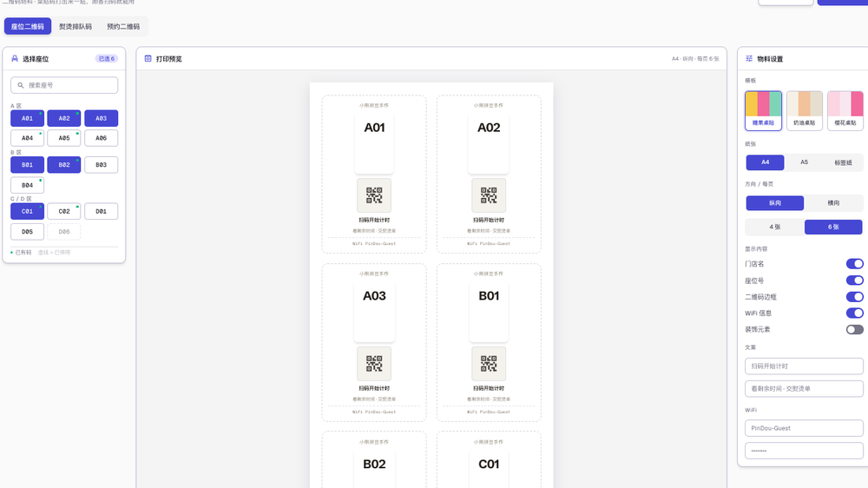This screenshot has width=868, height=488.
Task: Click the WiFi password field
Action: [804, 451]
